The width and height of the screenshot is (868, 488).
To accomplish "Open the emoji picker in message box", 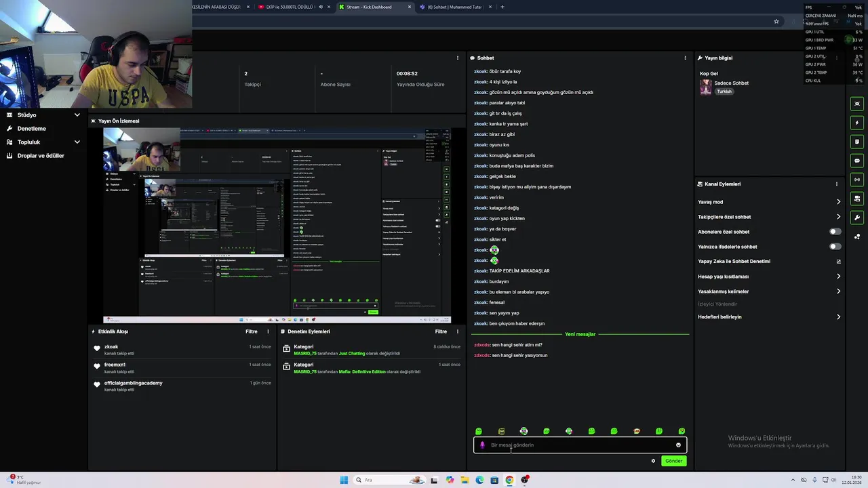I will [678, 445].
